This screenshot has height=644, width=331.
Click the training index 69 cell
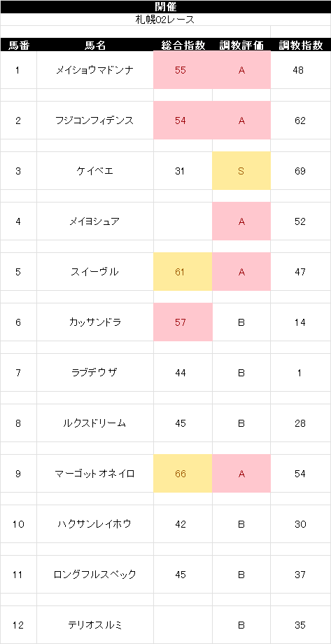[x=301, y=171]
